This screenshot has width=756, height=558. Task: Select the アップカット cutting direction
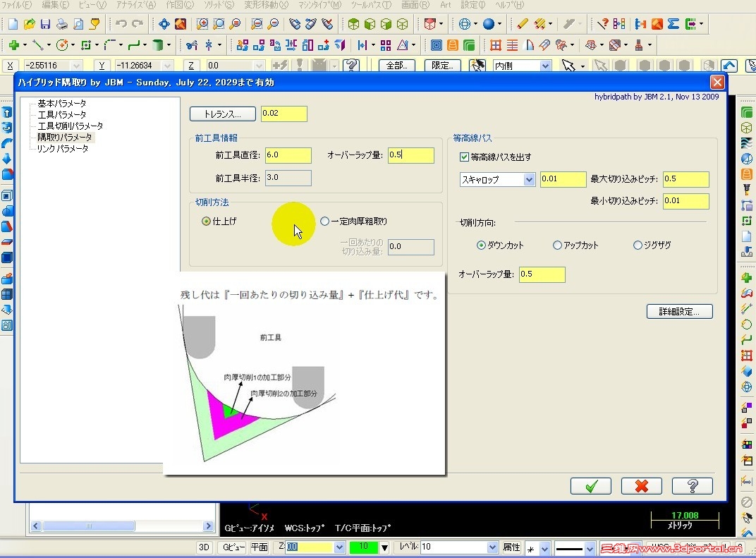point(557,245)
